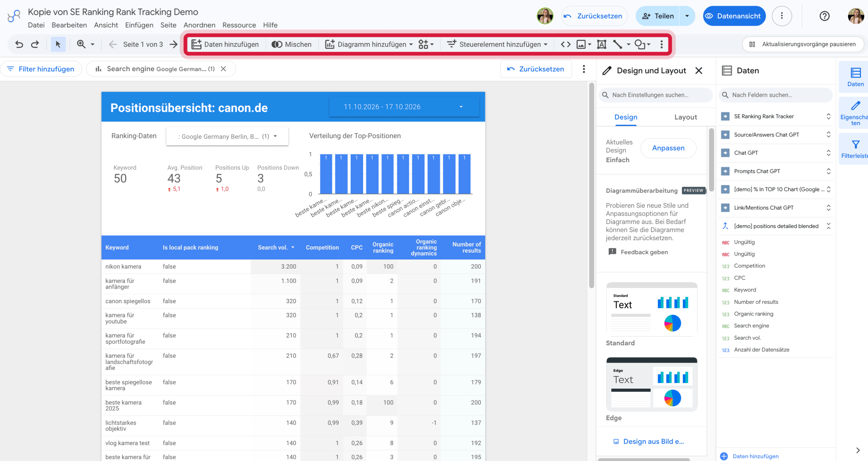
Task: Collapse demo positions detailed blended source
Action: pos(828,226)
